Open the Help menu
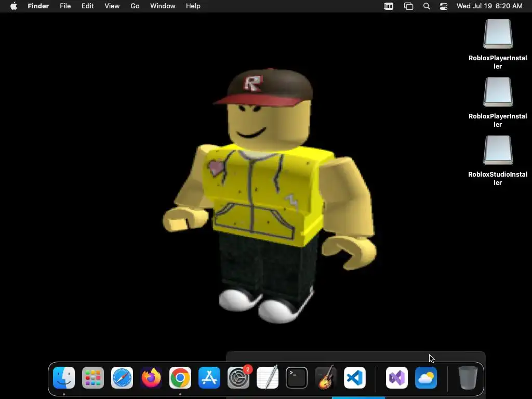 click(x=193, y=6)
